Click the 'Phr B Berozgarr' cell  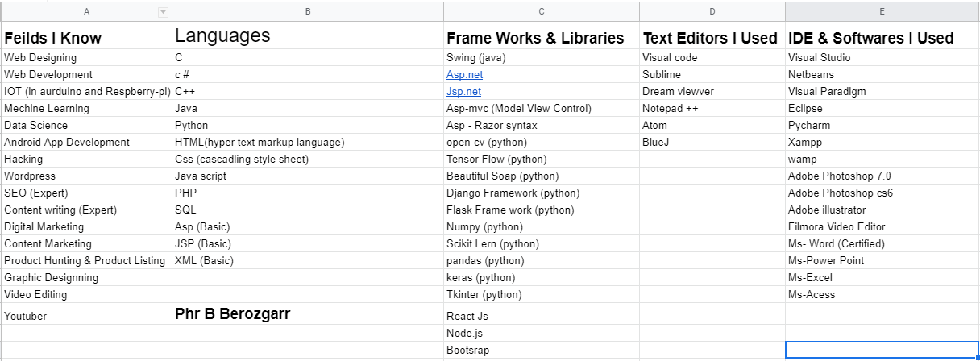(x=308, y=313)
